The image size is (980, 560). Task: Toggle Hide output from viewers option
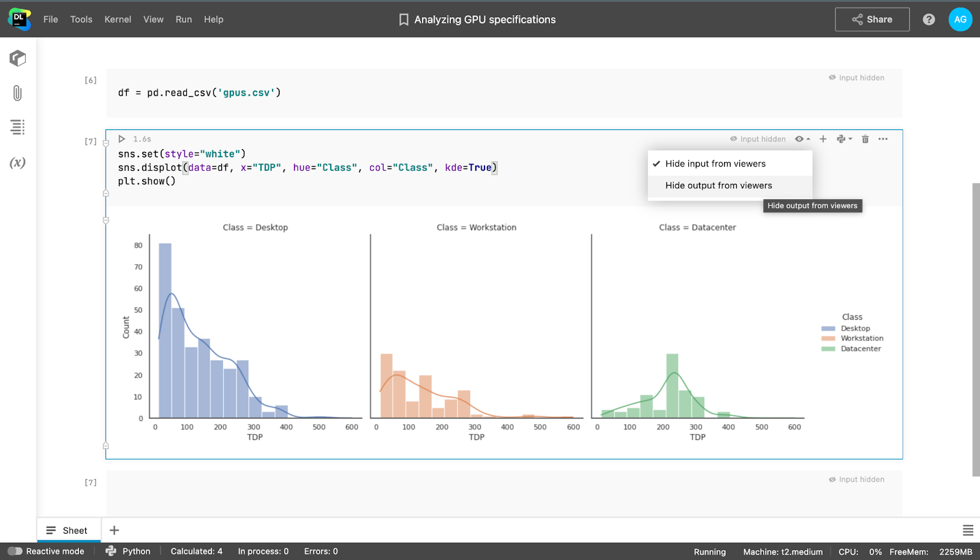(x=730, y=186)
